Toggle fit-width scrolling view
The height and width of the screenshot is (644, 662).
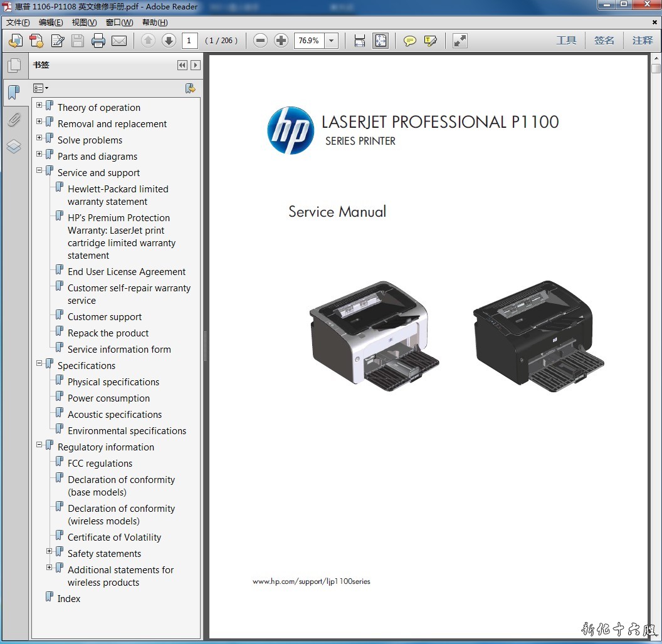[x=359, y=41]
